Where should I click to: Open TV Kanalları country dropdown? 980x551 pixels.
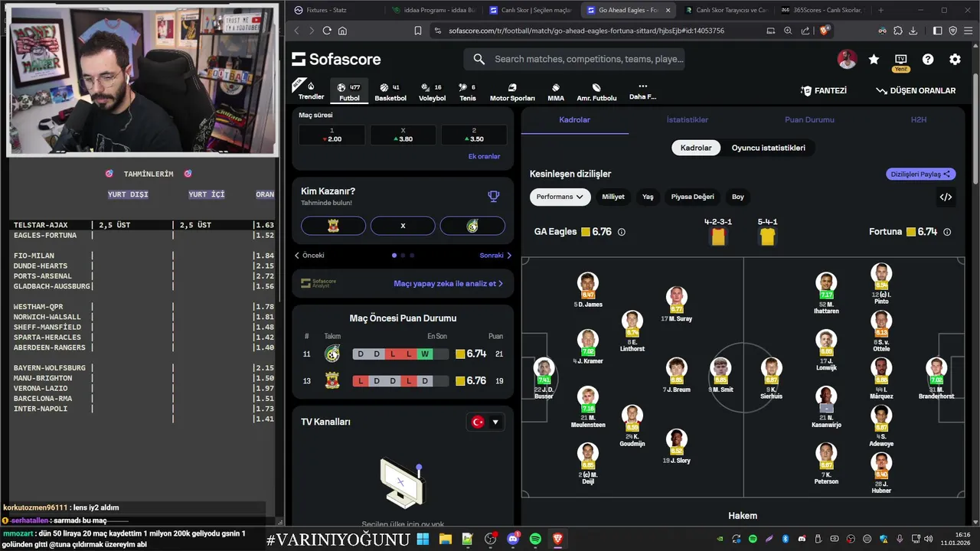pyautogui.click(x=485, y=422)
